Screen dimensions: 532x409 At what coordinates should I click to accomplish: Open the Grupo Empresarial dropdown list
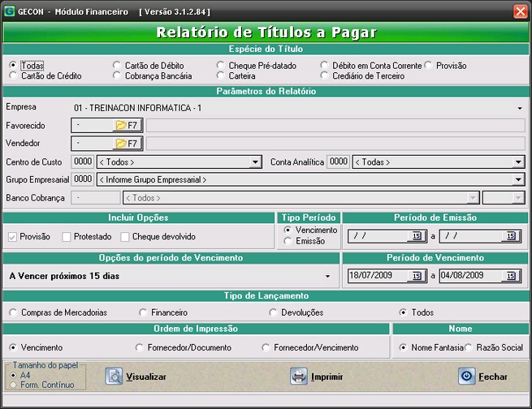pos(517,179)
